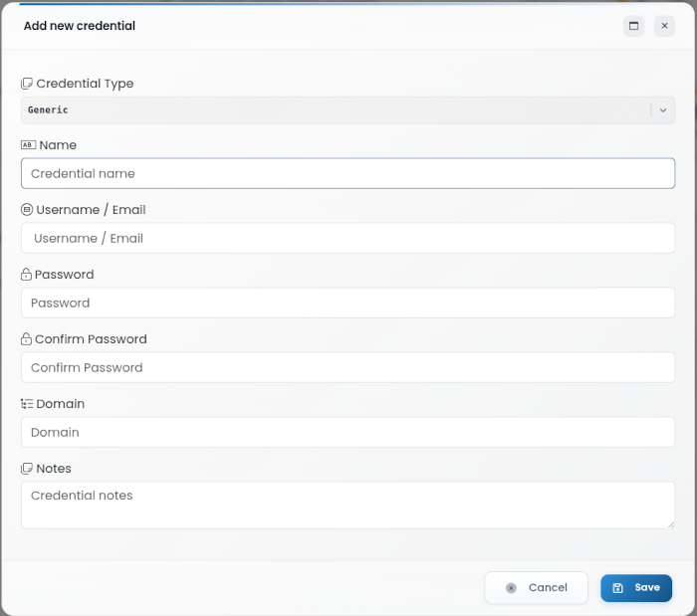Close the Add new credential dialog
The image size is (697, 616).
pos(664,26)
